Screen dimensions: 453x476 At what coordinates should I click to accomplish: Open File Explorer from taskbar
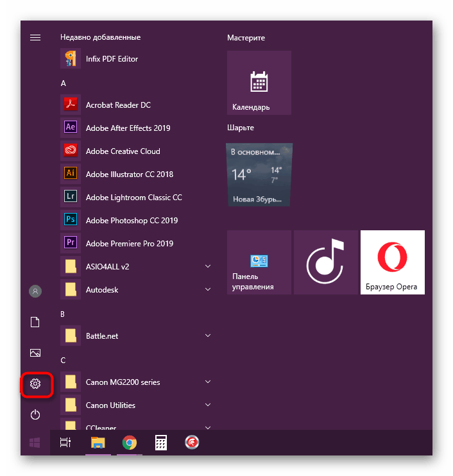point(98,443)
